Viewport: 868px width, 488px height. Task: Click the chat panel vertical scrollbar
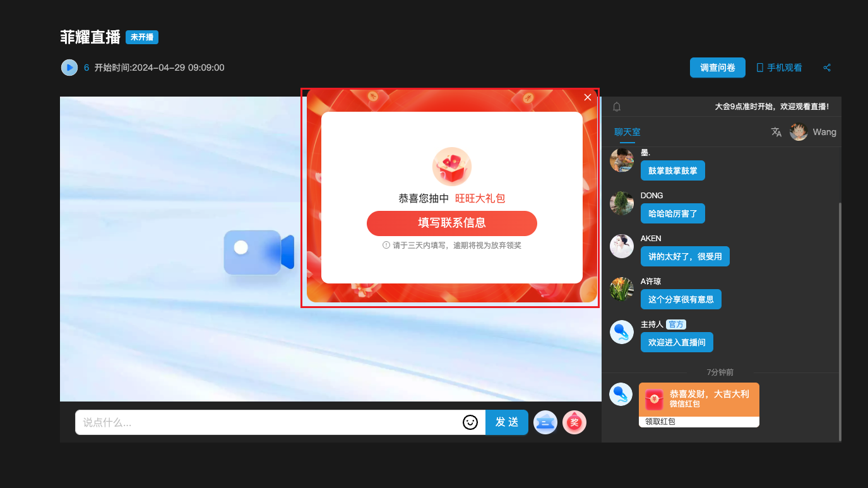click(x=839, y=316)
